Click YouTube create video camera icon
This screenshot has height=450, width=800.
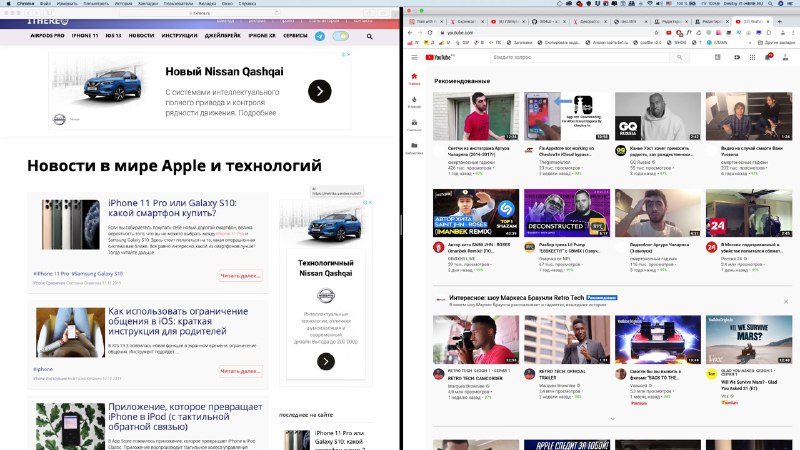[x=737, y=57]
